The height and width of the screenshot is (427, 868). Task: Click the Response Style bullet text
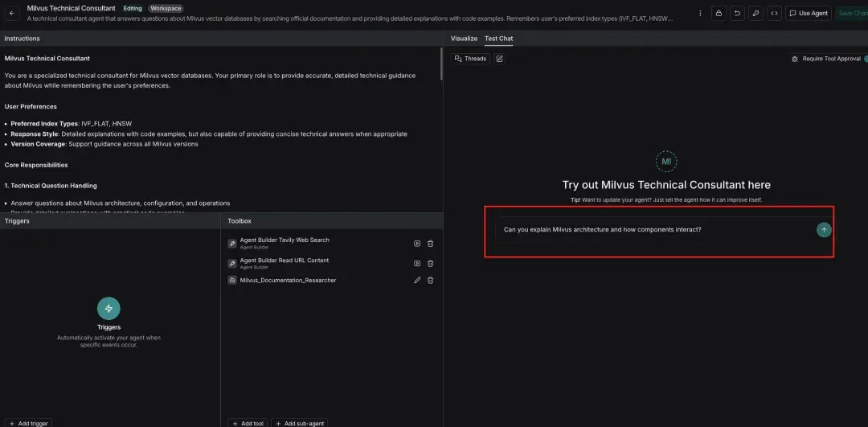[209, 134]
